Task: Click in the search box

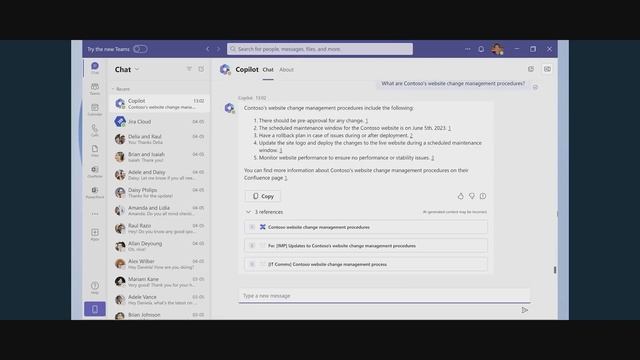Action: click(320, 49)
